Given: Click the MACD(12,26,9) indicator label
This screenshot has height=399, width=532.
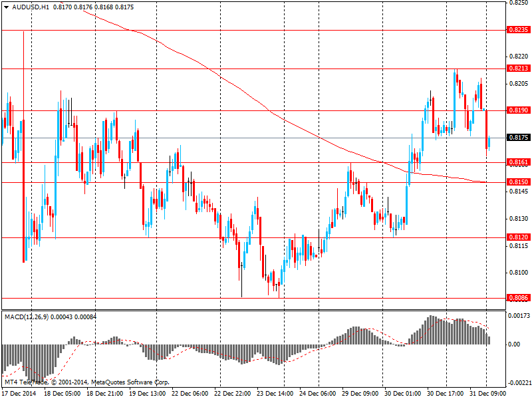Looking at the screenshot, I should coord(27,317).
